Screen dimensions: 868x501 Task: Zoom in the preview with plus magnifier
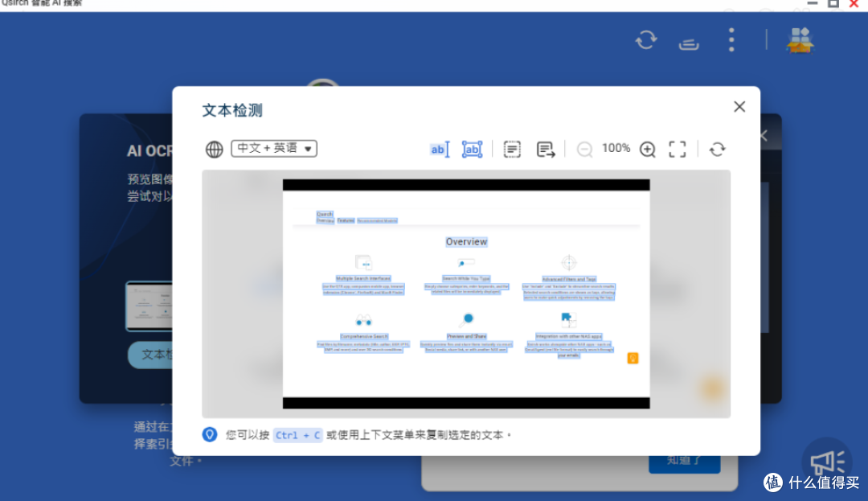coord(648,149)
